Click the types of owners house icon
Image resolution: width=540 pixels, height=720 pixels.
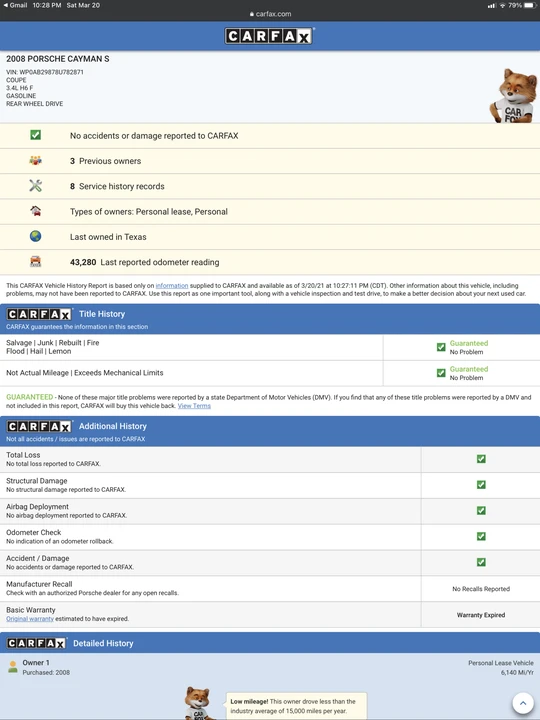pos(35,211)
